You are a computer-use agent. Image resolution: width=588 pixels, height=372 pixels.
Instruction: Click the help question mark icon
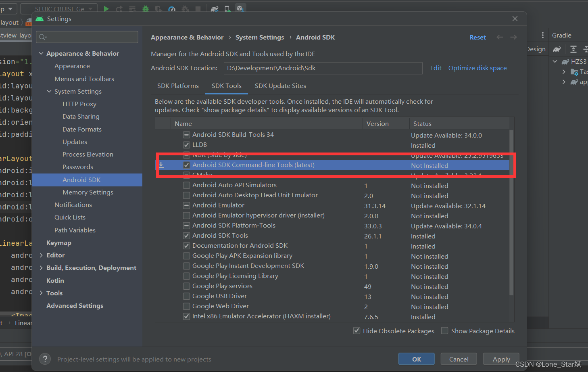pos(45,359)
